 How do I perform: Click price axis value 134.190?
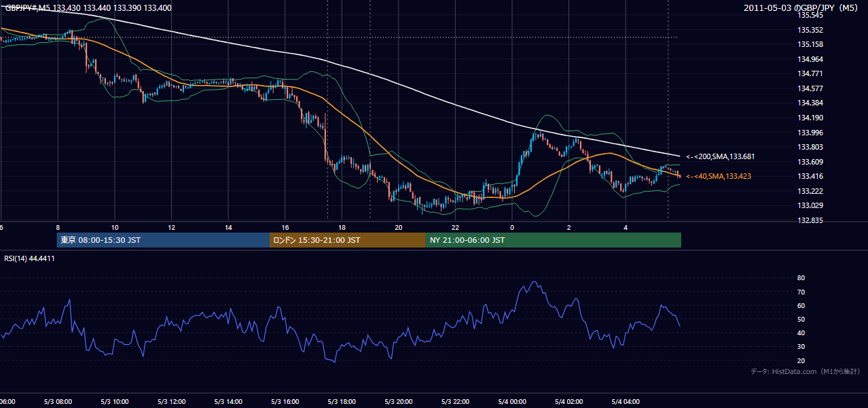point(810,118)
